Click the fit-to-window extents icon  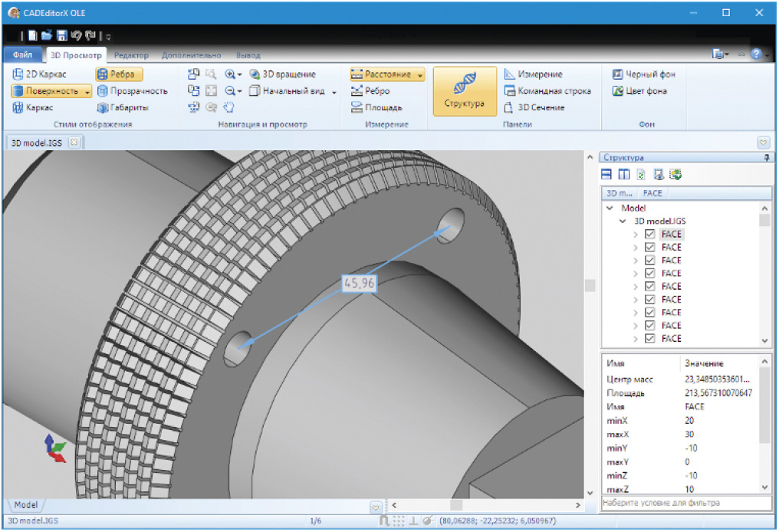tap(211, 91)
